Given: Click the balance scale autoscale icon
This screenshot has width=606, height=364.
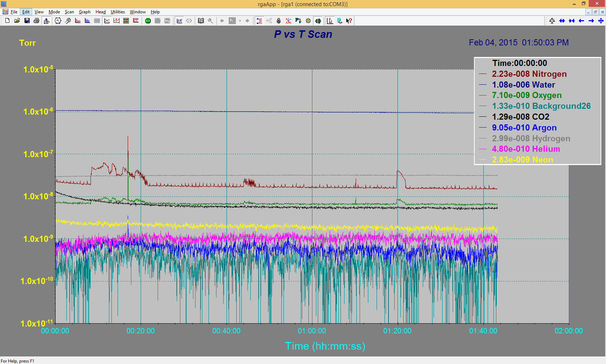Looking at the screenshot, I should pyautogui.click(x=552, y=21).
